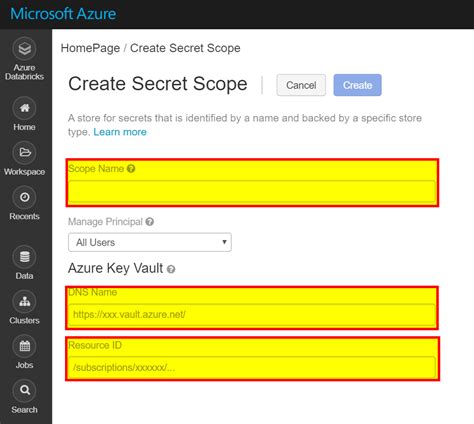Open Search with the magnifier icon
The height and width of the screenshot is (424, 474).
[24, 391]
